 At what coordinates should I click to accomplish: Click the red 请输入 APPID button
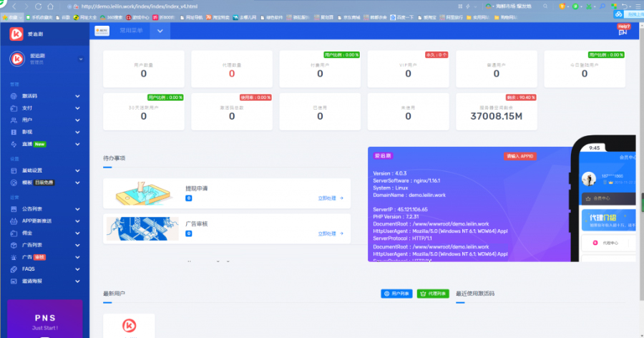(x=520, y=156)
